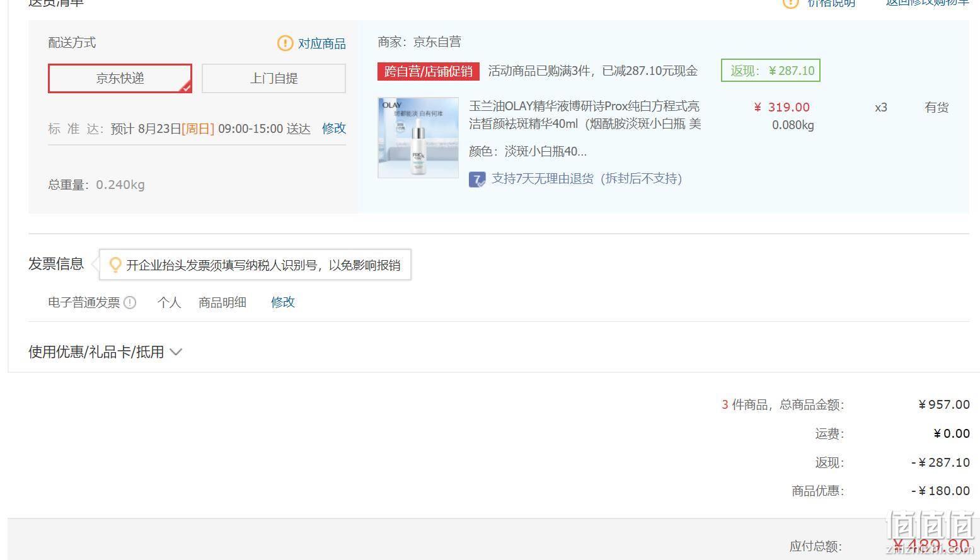The width and height of the screenshot is (980, 560).
Task: Click the 活动商品已购满3件 promotion text
Action: coord(592,71)
